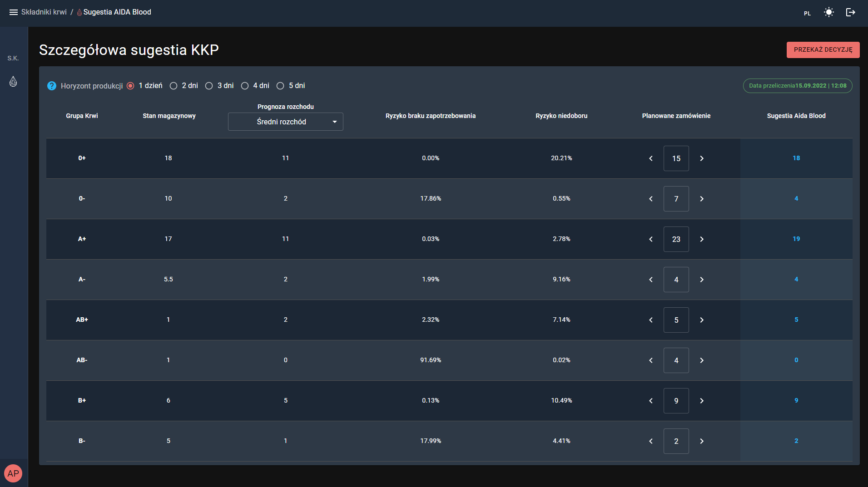Select the 1 dzień horizon radio

[x=131, y=86]
